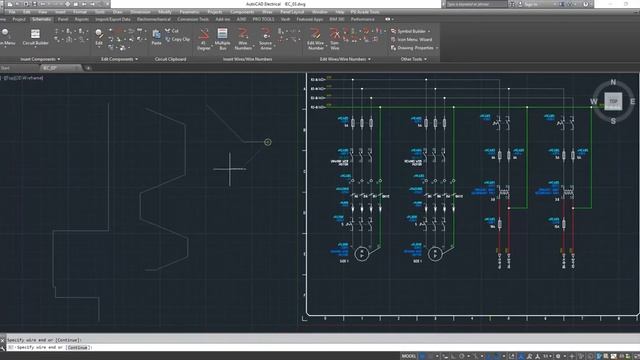Click the E compass direction on ViewCube

click(633, 102)
